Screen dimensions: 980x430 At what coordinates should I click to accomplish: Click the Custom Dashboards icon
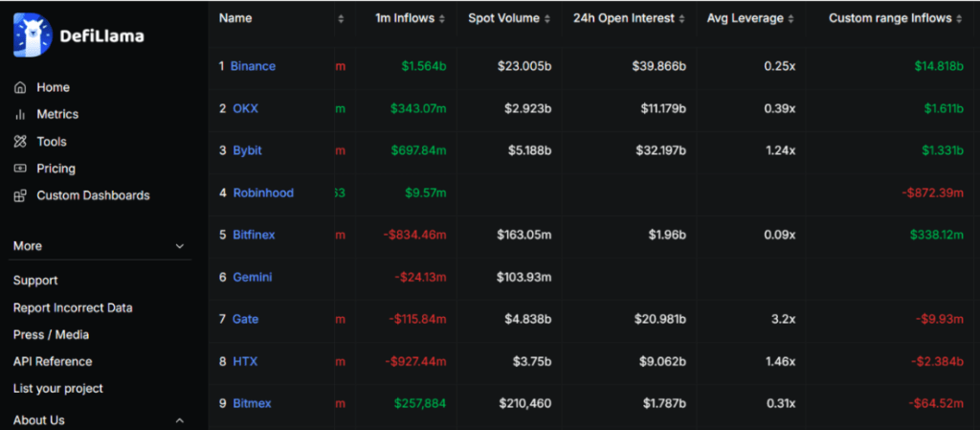[x=20, y=195]
